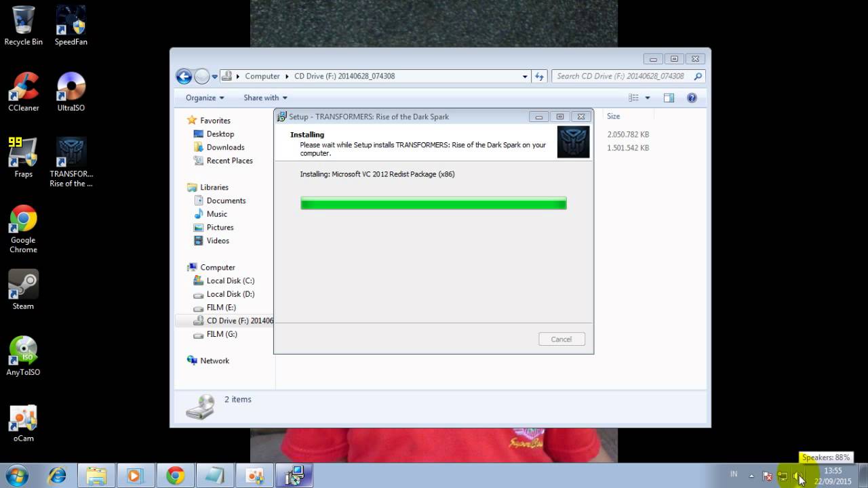Select the oCam desktop shortcut
This screenshot has width=868, height=488.
point(23,422)
